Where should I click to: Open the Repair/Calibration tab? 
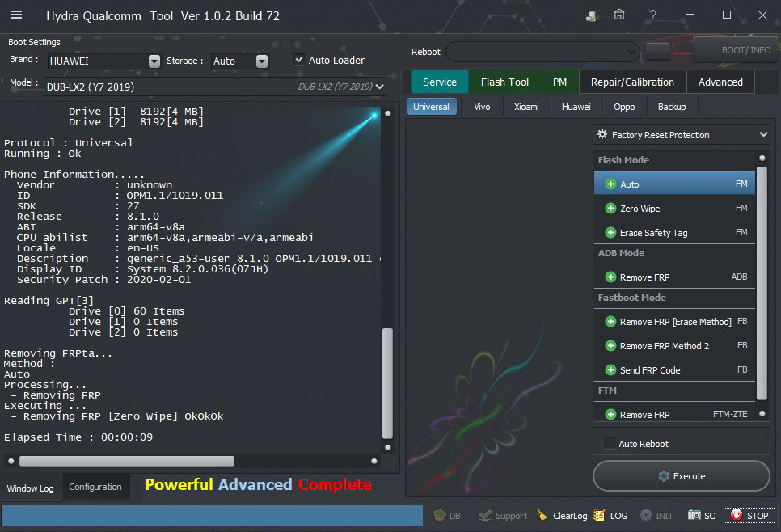coord(632,82)
